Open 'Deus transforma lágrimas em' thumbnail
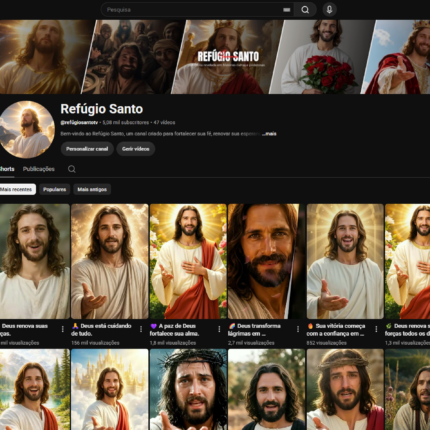This screenshot has height=430, width=430. pos(266,261)
